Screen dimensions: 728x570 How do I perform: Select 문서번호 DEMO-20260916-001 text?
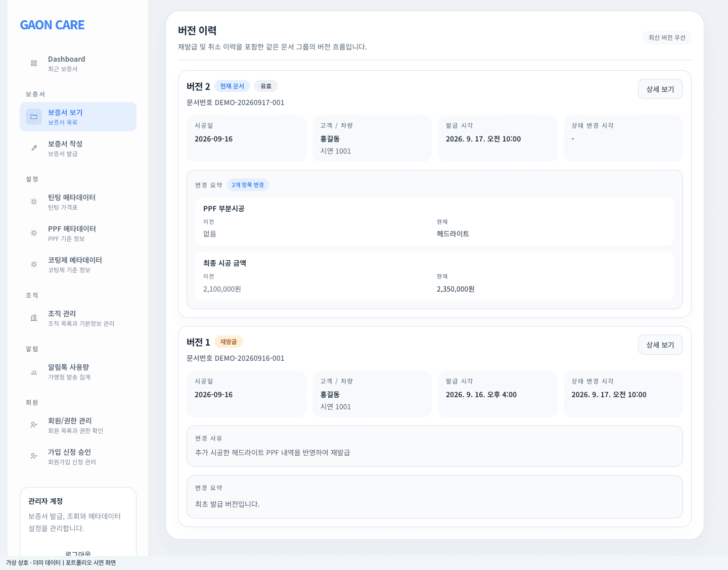(x=236, y=358)
